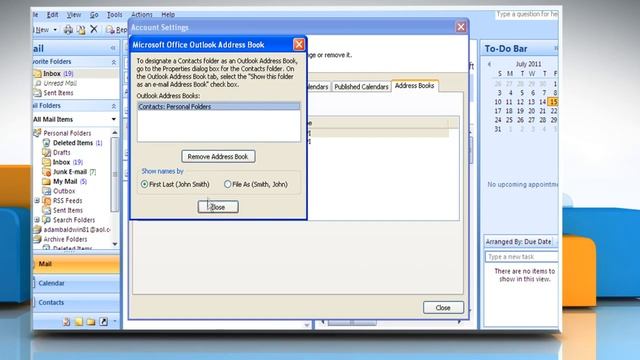The width and height of the screenshot is (640, 360).
Task: Click the horizontal scrollbar thumb in reading pane
Action: (x=352, y=323)
